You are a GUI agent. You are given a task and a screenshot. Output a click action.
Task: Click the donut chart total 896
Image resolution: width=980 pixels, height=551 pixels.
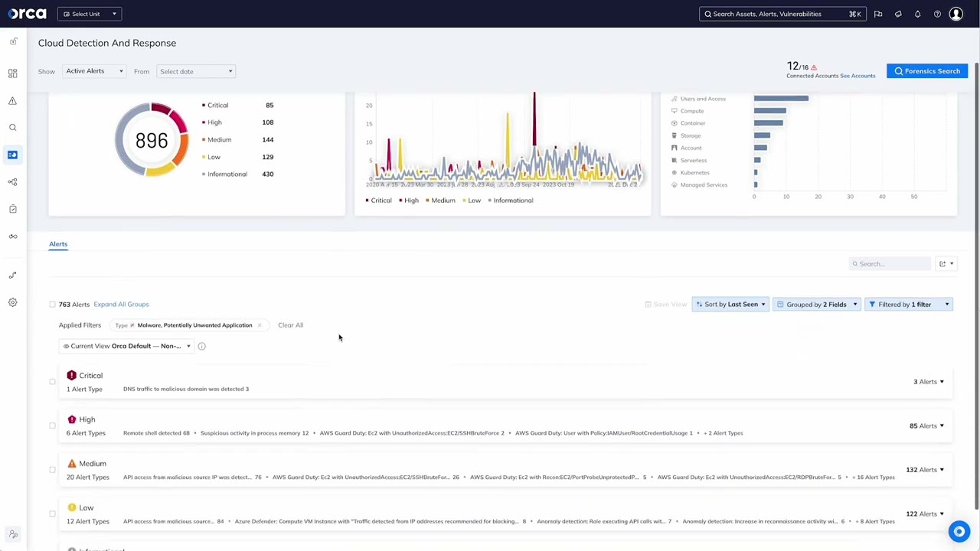tap(152, 141)
